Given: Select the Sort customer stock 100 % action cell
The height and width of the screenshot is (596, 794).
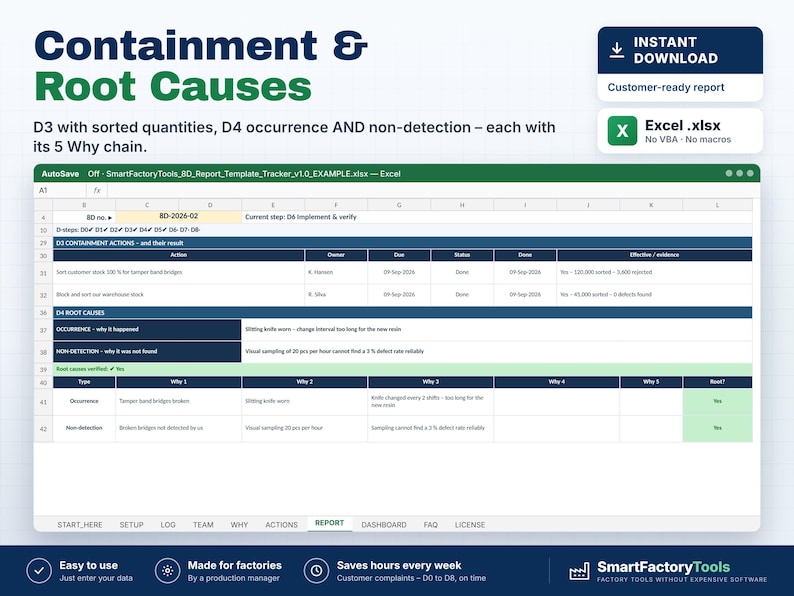Looking at the screenshot, I should tap(179, 272).
